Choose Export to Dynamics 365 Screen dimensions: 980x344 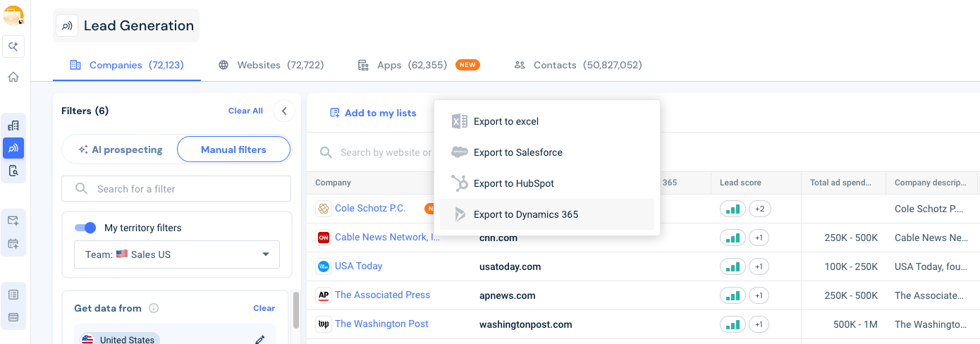click(547, 214)
